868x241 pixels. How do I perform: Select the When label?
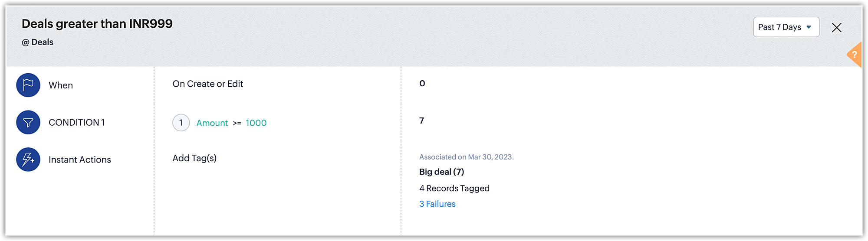click(61, 85)
